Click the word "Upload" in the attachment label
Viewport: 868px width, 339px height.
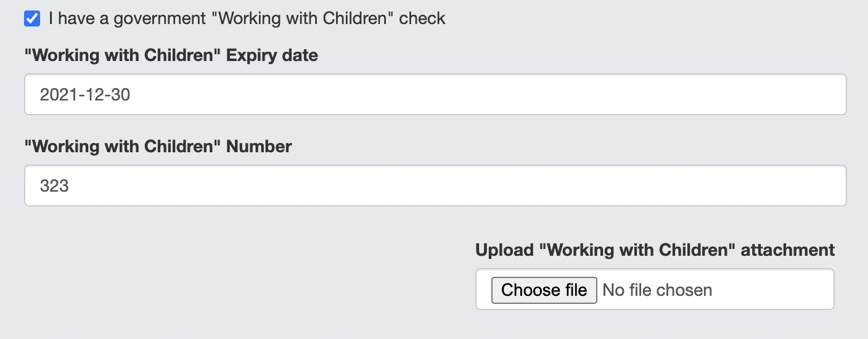click(504, 250)
